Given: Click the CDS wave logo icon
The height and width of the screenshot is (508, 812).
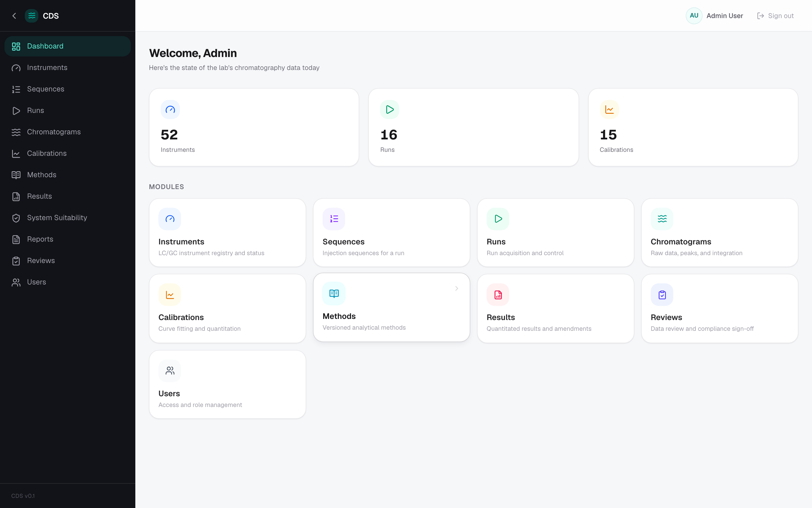Looking at the screenshot, I should click(x=32, y=16).
